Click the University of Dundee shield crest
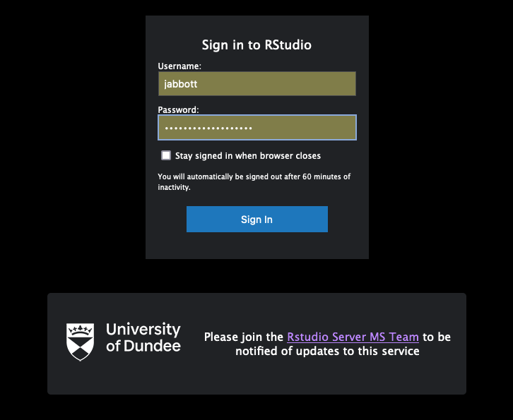This screenshot has height=420, width=513. 80,342
